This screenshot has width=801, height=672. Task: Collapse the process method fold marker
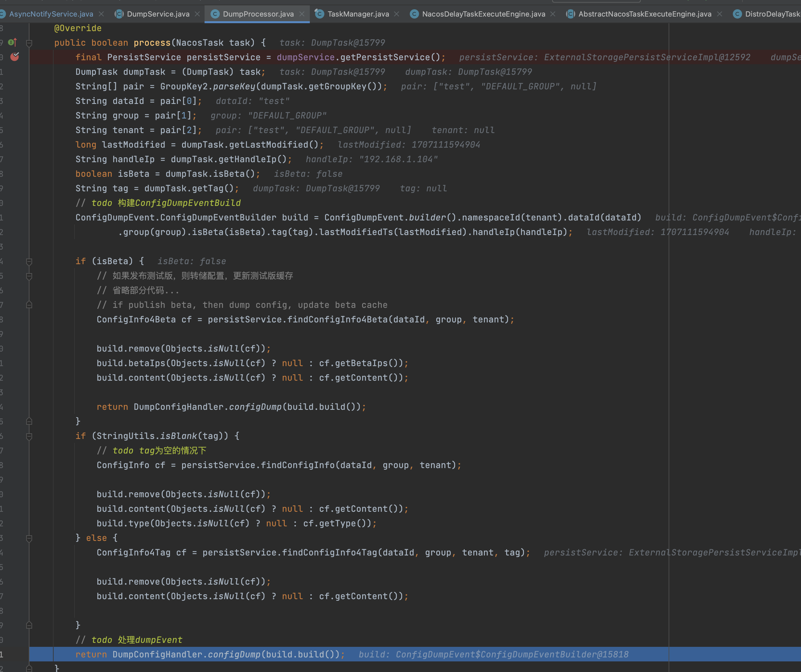pyautogui.click(x=29, y=43)
